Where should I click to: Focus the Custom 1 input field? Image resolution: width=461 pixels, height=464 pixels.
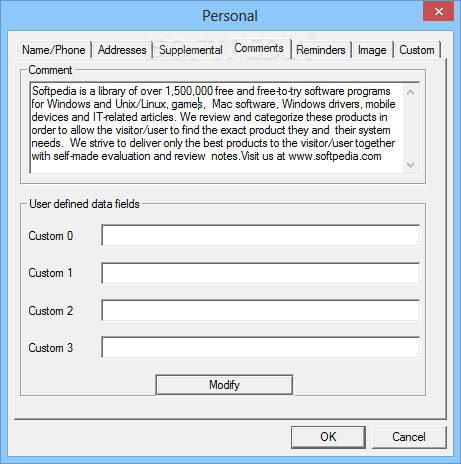(260, 273)
